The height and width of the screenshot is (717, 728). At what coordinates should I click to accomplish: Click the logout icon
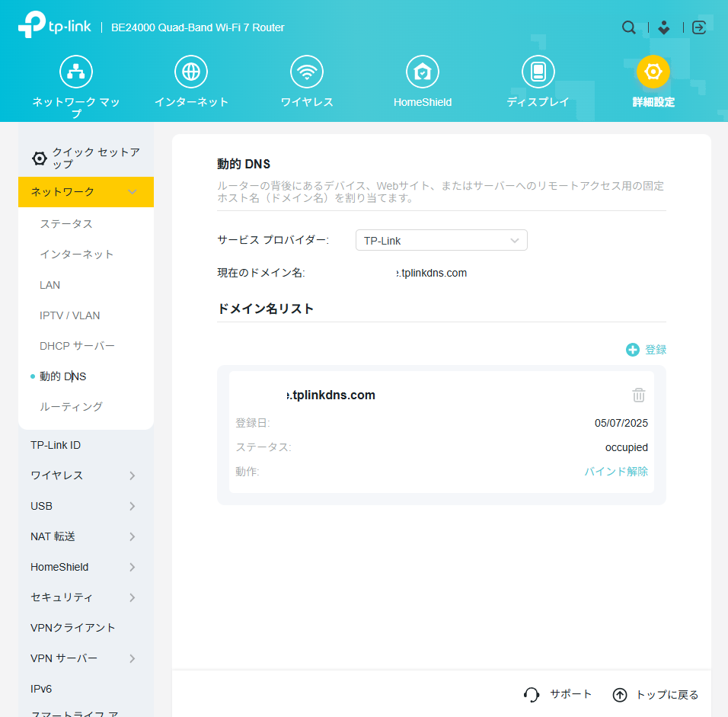[699, 27]
